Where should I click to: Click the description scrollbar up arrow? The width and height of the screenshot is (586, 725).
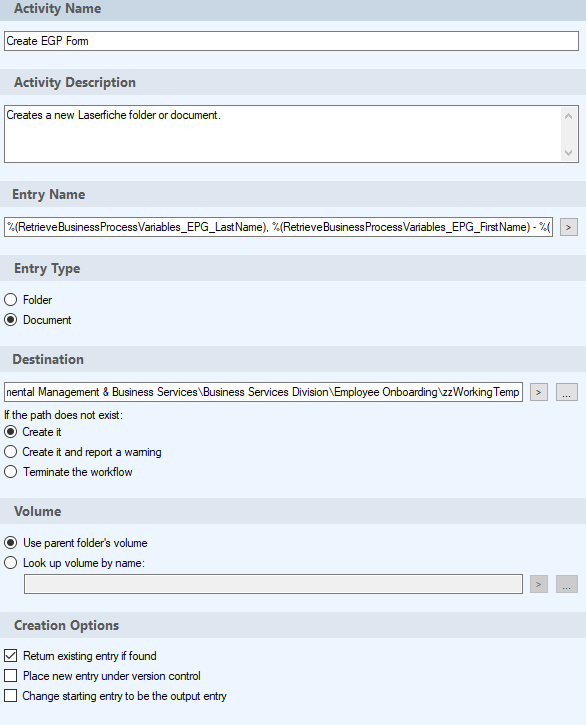[x=569, y=116]
